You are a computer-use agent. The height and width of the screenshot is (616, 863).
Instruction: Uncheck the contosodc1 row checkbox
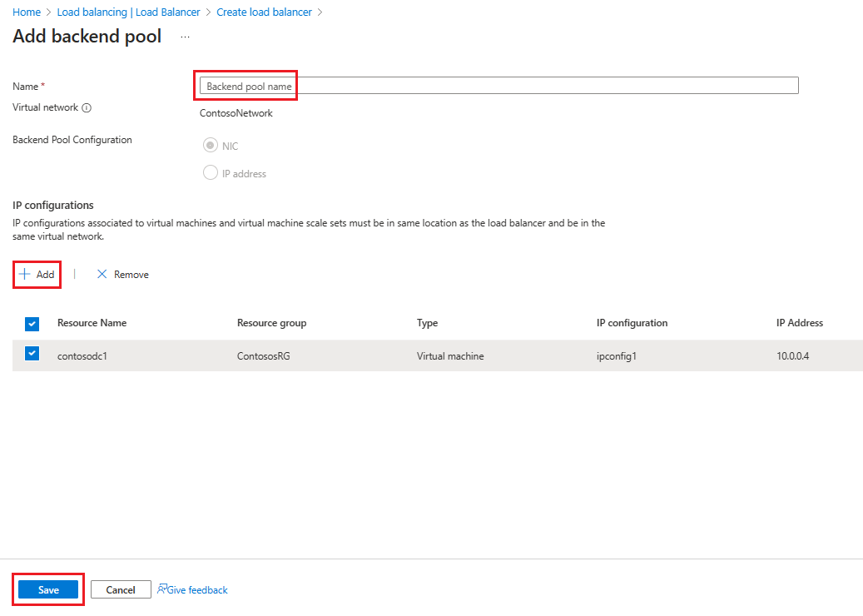[32, 354]
